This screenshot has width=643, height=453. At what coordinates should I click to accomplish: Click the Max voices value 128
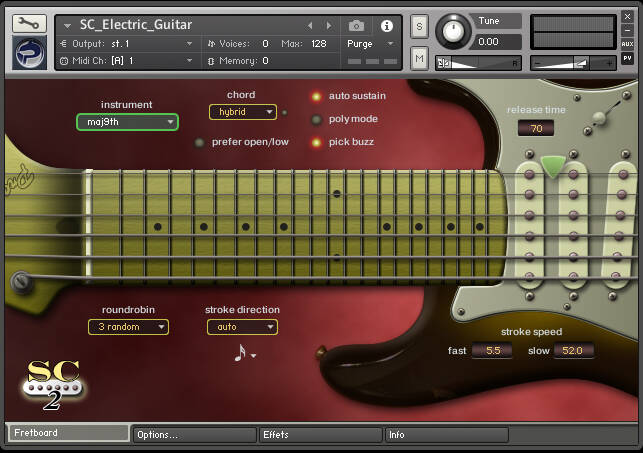(x=319, y=43)
